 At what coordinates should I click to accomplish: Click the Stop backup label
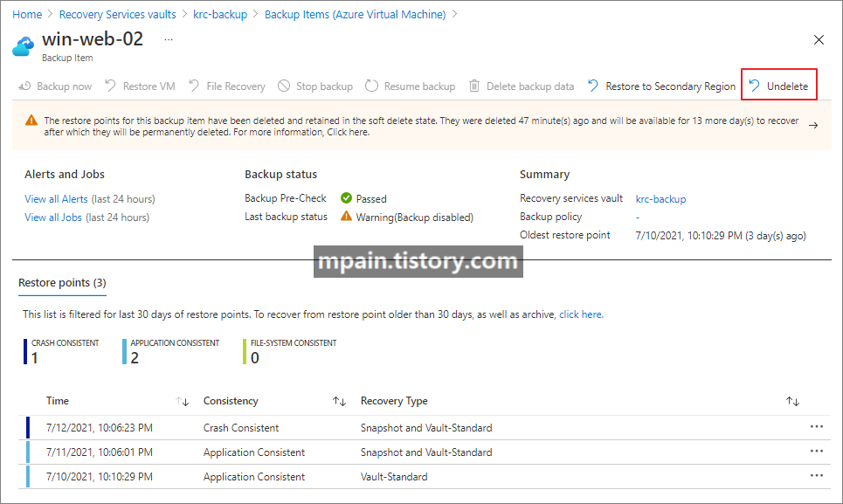tap(324, 86)
